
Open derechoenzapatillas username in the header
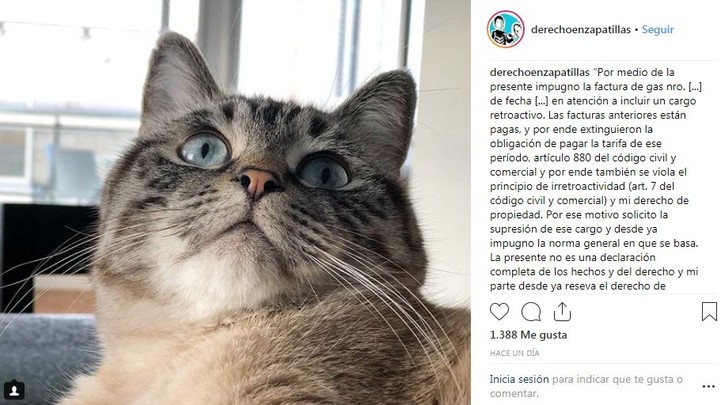[x=581, y=29]
